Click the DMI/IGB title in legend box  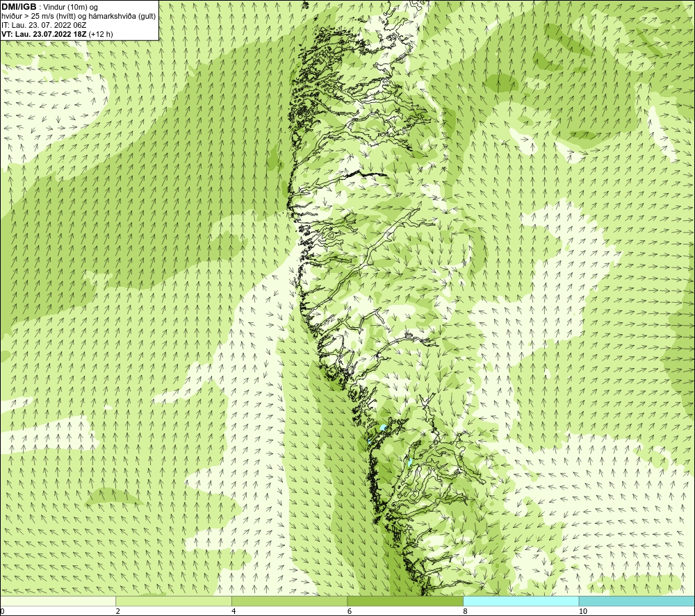click(19, 7)
